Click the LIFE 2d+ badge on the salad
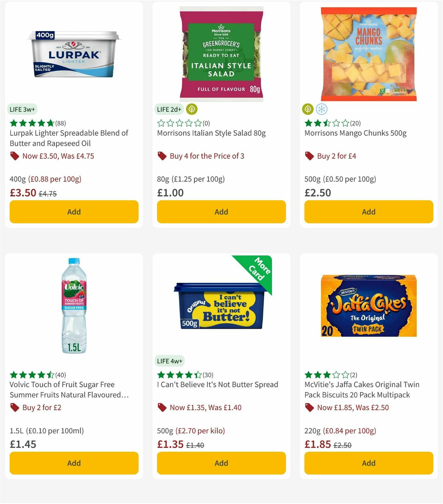This screenshot has height=504, width=443. point(169,109)
